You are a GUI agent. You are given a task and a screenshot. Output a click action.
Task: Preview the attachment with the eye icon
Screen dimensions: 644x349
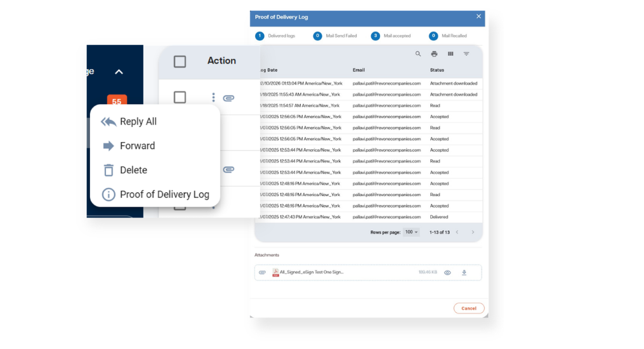click(x=447, y=273)
